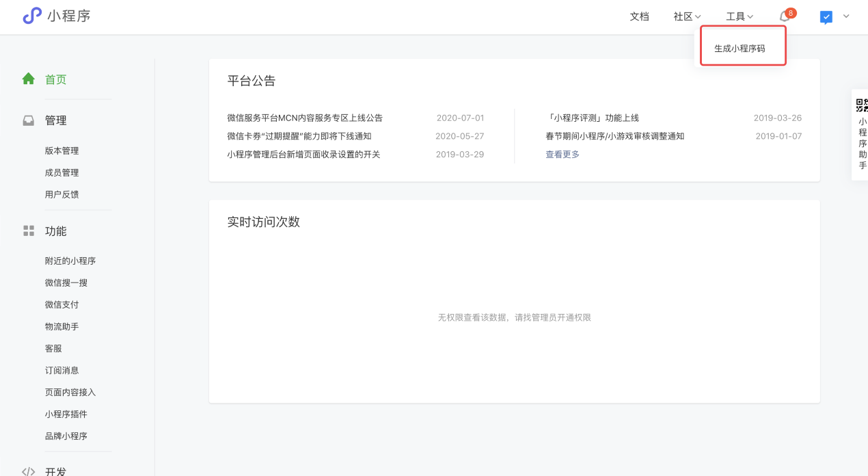868x476 pixels.
Task: Click the 平台公告 heading
Action: tap(252, 81)
